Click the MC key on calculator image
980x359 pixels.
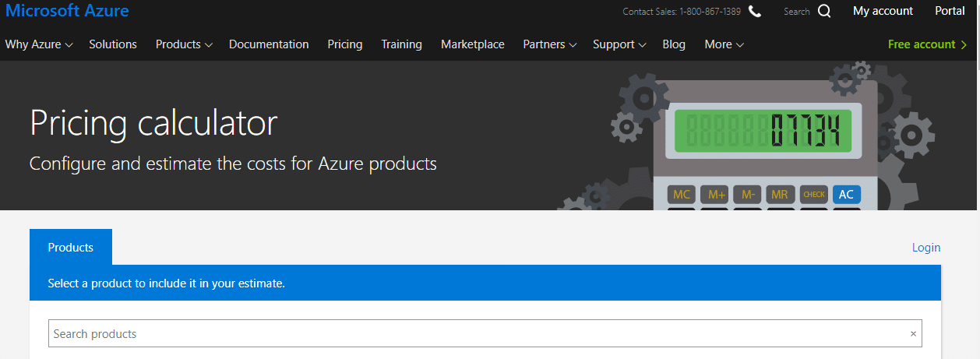point(682,194)
